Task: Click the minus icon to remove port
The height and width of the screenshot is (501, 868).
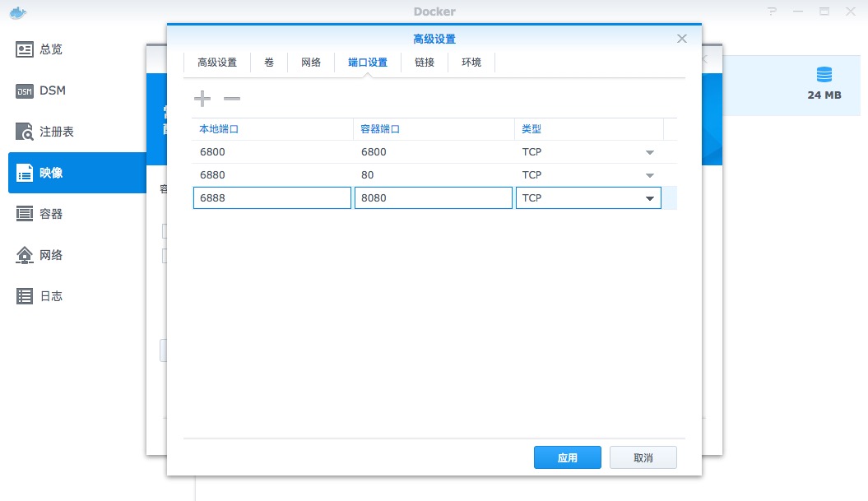Action: [x=232, y=99]
